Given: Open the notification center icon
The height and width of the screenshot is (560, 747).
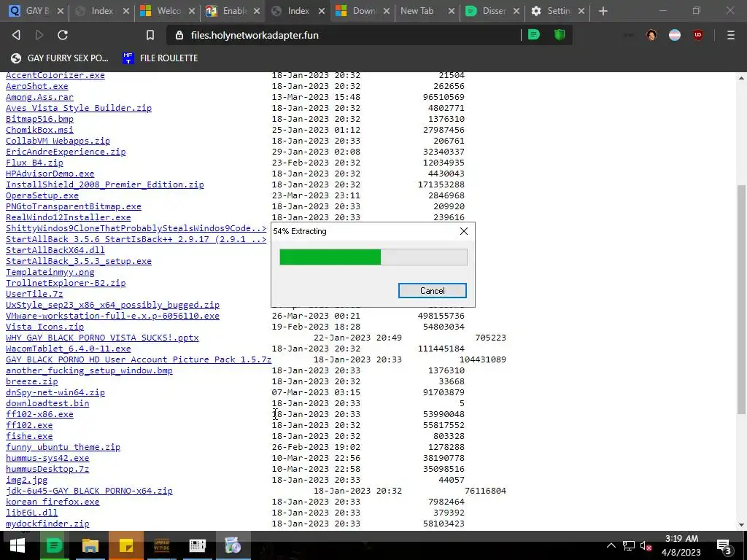Looking at the screenshot, I should [724, 545].
